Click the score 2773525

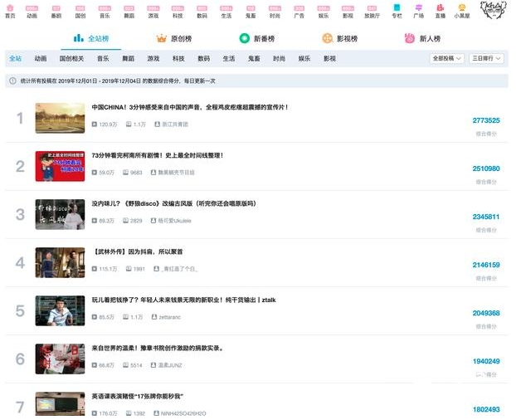(486, 120)
